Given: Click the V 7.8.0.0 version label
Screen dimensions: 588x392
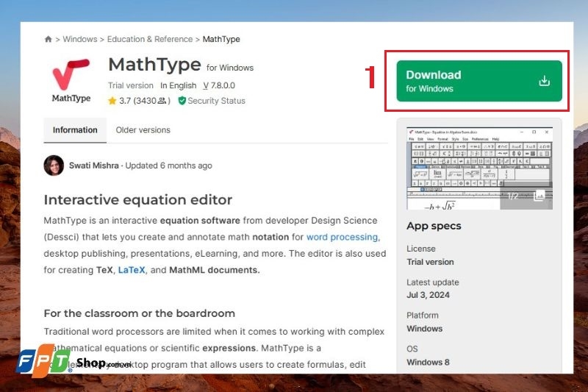Looking at the screenshot, I should (x=219, y=85).
